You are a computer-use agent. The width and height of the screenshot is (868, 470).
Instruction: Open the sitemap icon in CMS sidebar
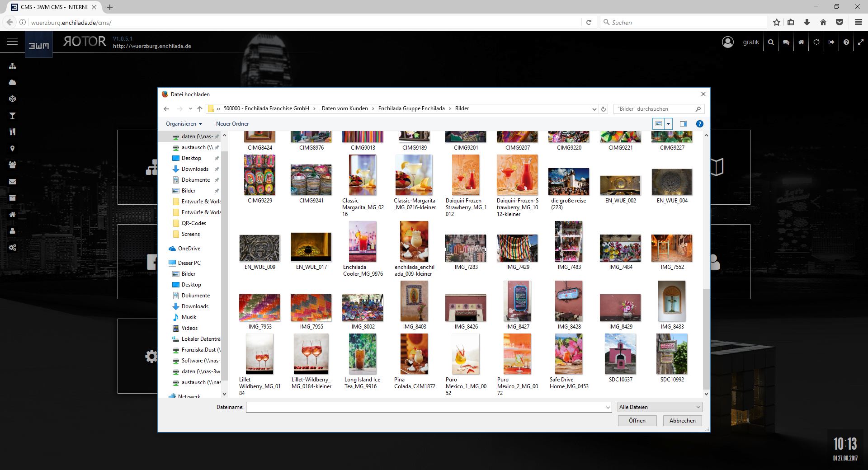click(x=13, y=66)
